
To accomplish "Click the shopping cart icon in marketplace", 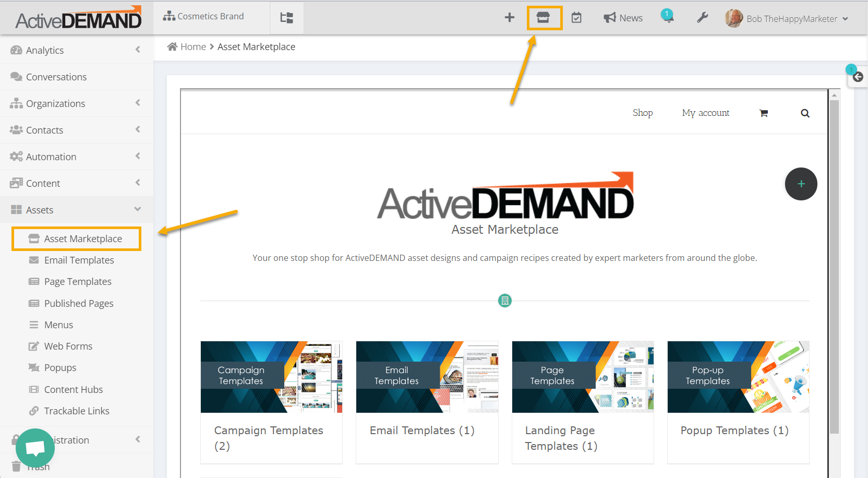I will point(764,113).
